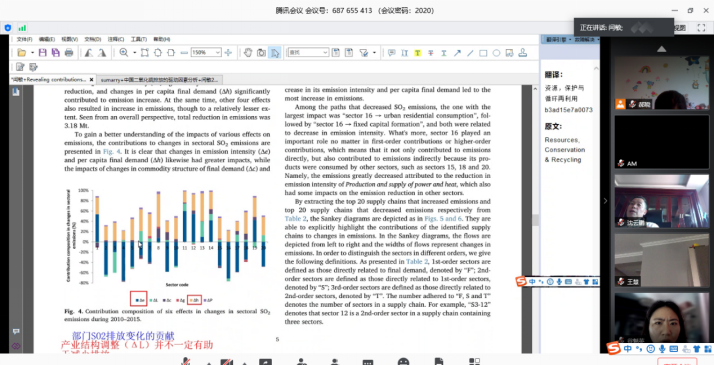Image resolution: width=714 pixels, height=365 pixels.
Task: Select the rectangle drawing tool
Action: click(483, 53)
